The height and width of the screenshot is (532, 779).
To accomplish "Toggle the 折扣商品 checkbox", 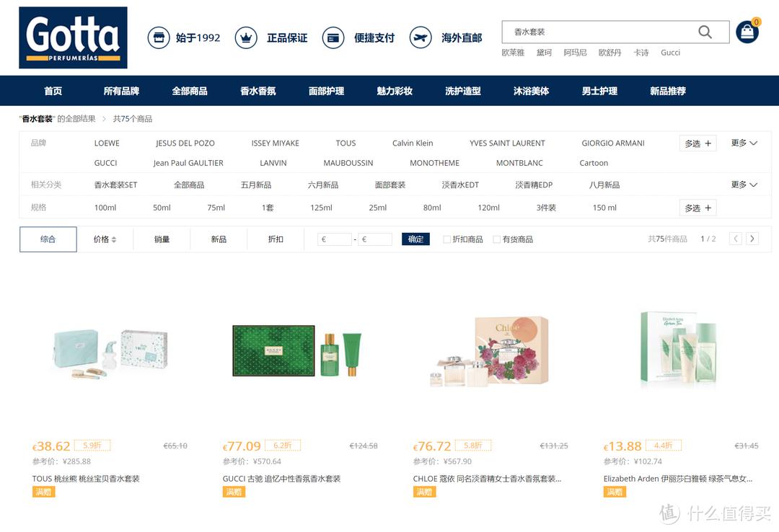I will pyautogui.click(x=446, y=239).
